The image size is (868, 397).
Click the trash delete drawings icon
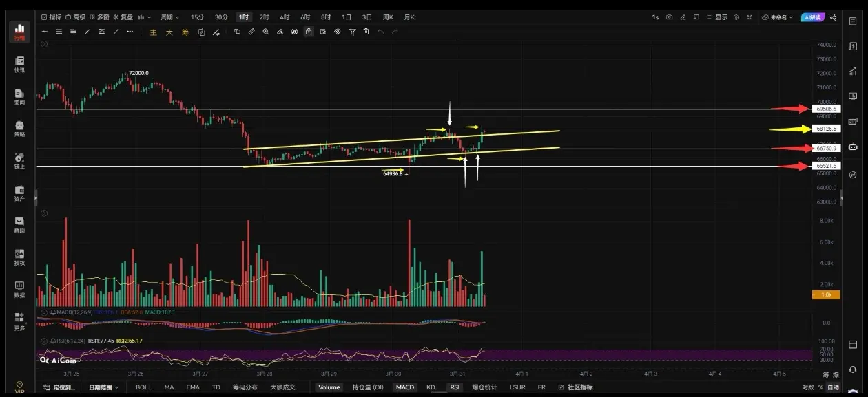click(366, 32)
